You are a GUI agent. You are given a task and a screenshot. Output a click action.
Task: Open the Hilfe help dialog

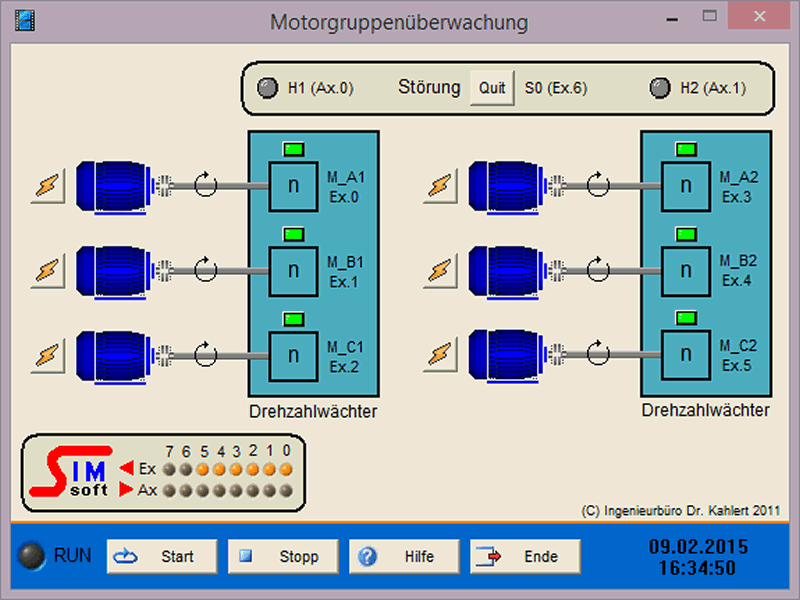point(404,557)
